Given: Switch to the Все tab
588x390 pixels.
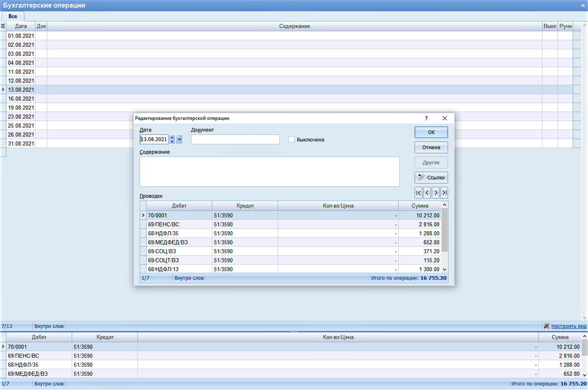Looking at the screenshot, I should click(x=12, y=16).
